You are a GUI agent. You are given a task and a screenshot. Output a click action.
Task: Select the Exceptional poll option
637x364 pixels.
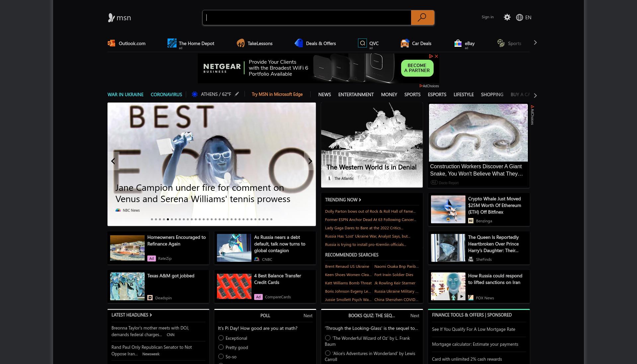click(x=221, y=338)
